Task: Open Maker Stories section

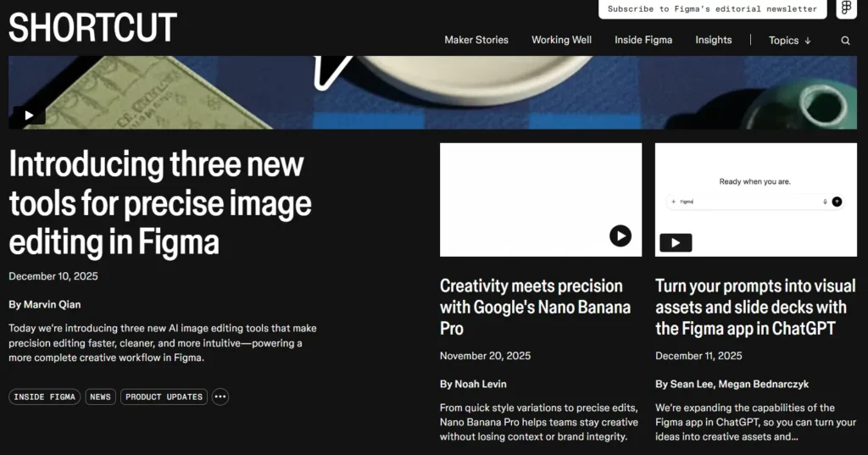Action: point(476,40)
